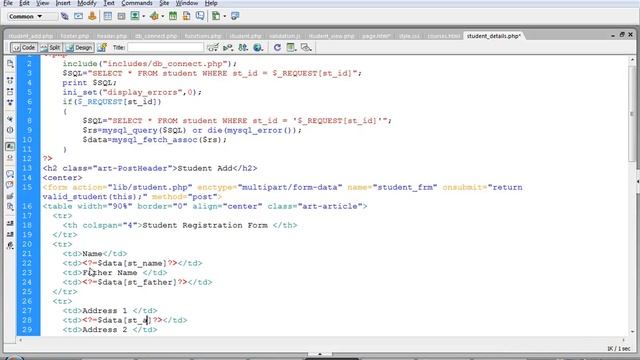Toggle Line Numbers in coding toolbar
The height and width of the screenshot is (360, 640).
[x=10, y=147]
